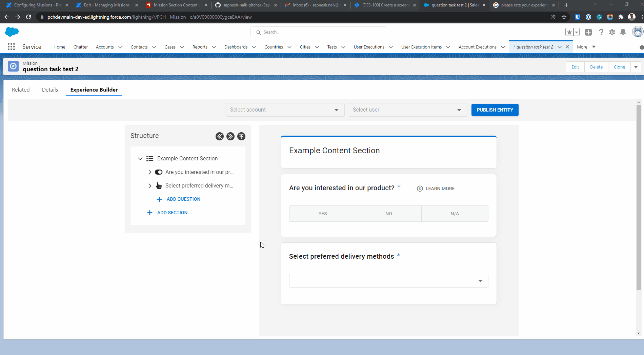
Task: Click the expand-all double right arrow icon
Action: [x=230, y=136]
